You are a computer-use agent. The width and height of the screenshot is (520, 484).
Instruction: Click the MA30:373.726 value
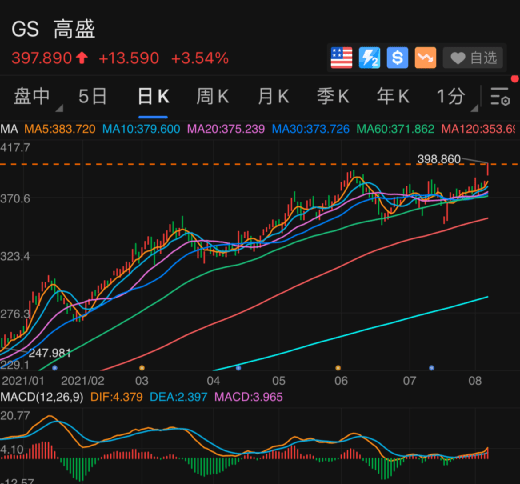(x=311, y=129)
